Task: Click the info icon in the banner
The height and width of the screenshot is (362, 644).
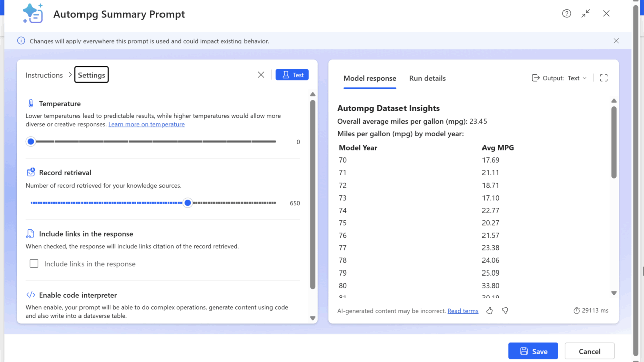Action: tap(21, 41)
